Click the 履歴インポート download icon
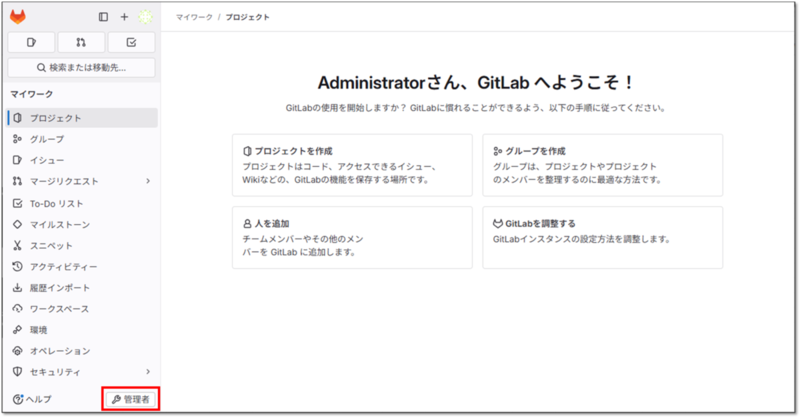Screen dimensions: 800x418 point(17,288)
